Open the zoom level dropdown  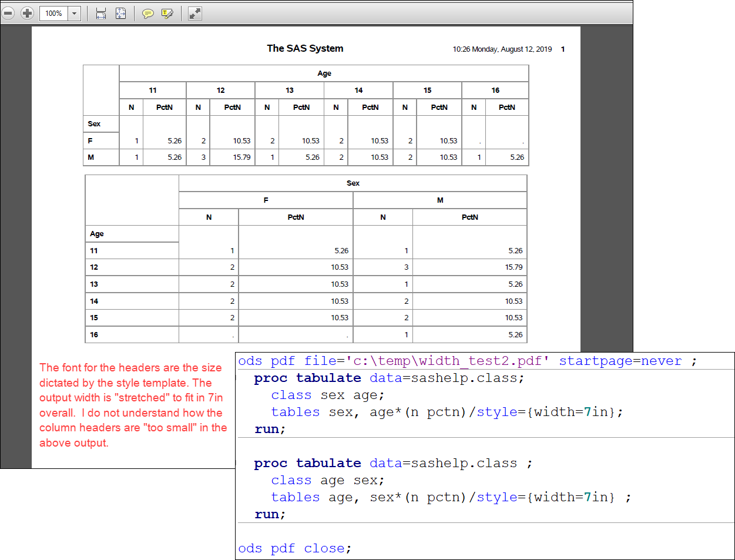tap(73, 13)
